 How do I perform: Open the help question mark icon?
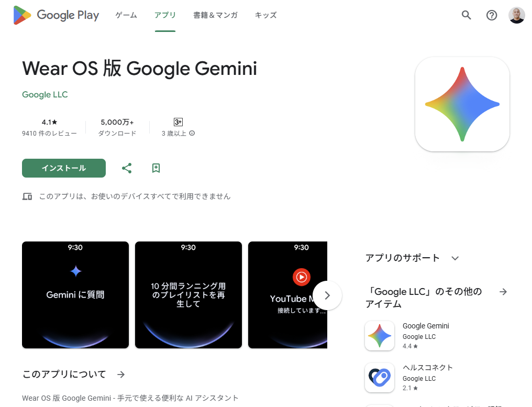[x=491, y=15]
